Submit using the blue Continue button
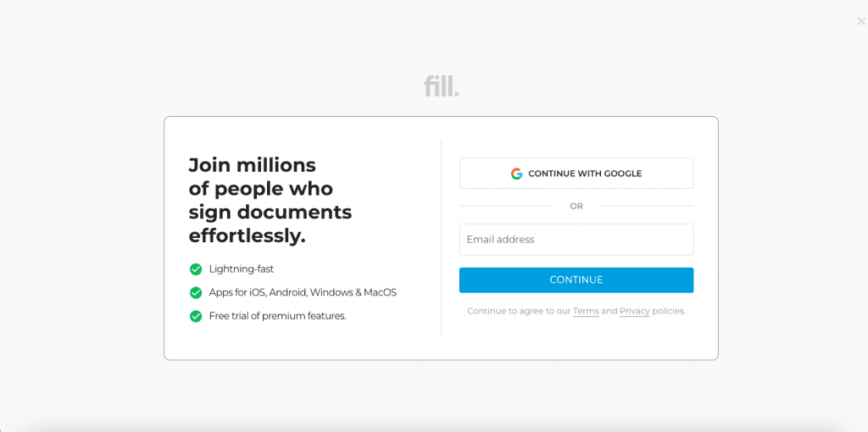Viewport: 868px width, 432px height. 576,280
